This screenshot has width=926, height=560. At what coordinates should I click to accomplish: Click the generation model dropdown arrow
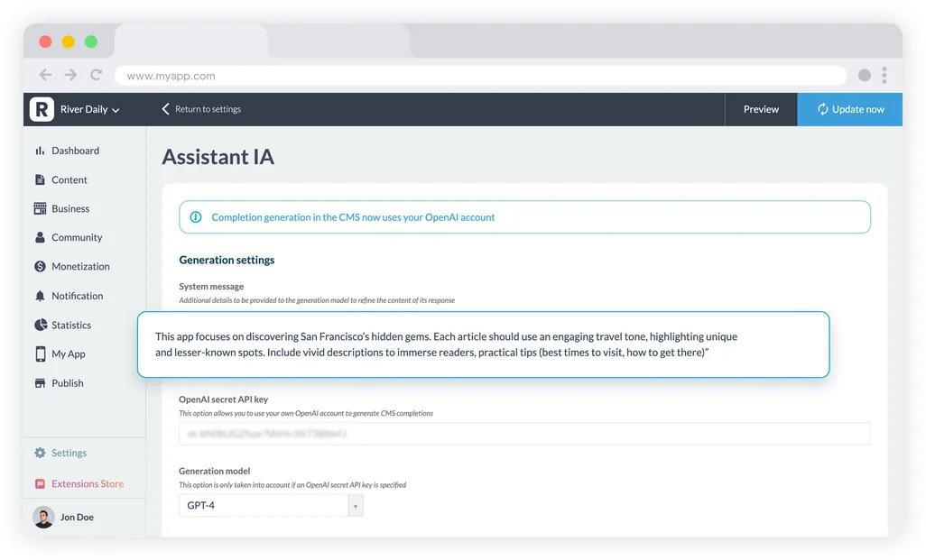pos(357,504)
